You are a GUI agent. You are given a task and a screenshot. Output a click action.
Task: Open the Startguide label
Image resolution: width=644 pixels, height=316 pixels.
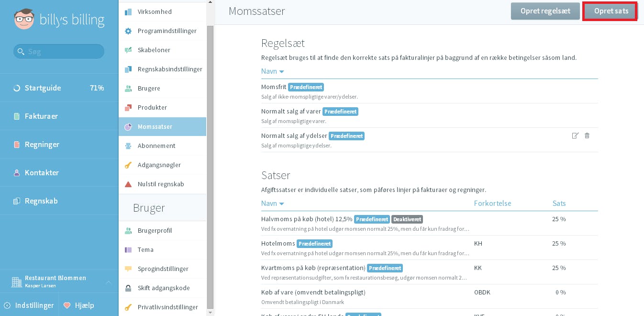43,88
